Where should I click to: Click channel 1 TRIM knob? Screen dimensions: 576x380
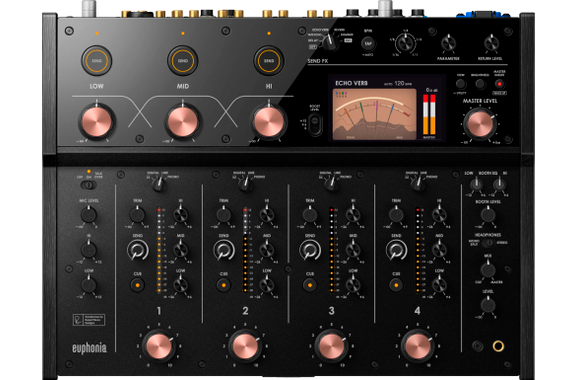[137, 215]
